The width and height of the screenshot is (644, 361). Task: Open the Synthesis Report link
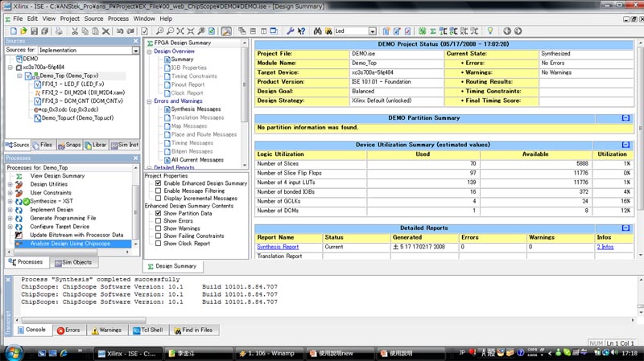(278, 247)
